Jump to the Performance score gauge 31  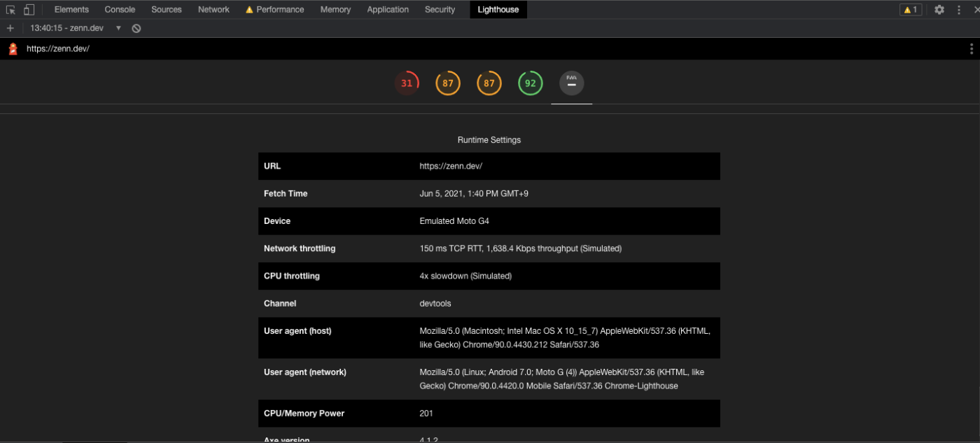[407, 83]
